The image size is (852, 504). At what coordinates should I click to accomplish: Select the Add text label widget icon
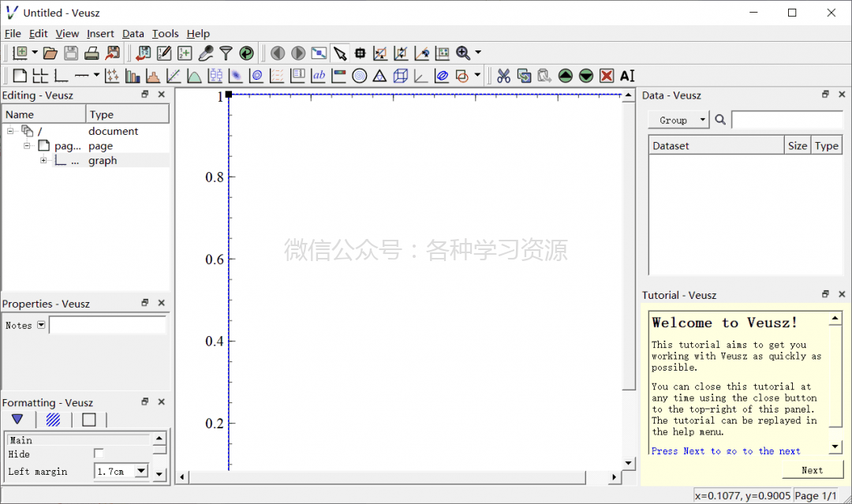click(318, 76)
